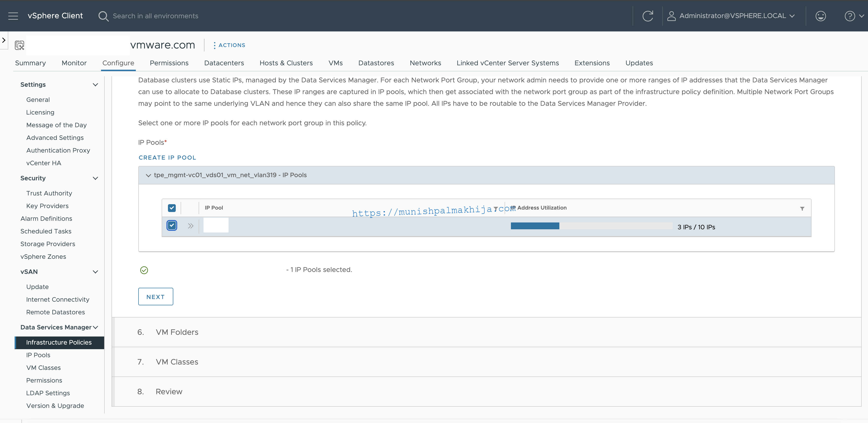This screenshot has height=423, width=868.
Task: Click the vCenter server object icon
Action: tap(19, 45)
